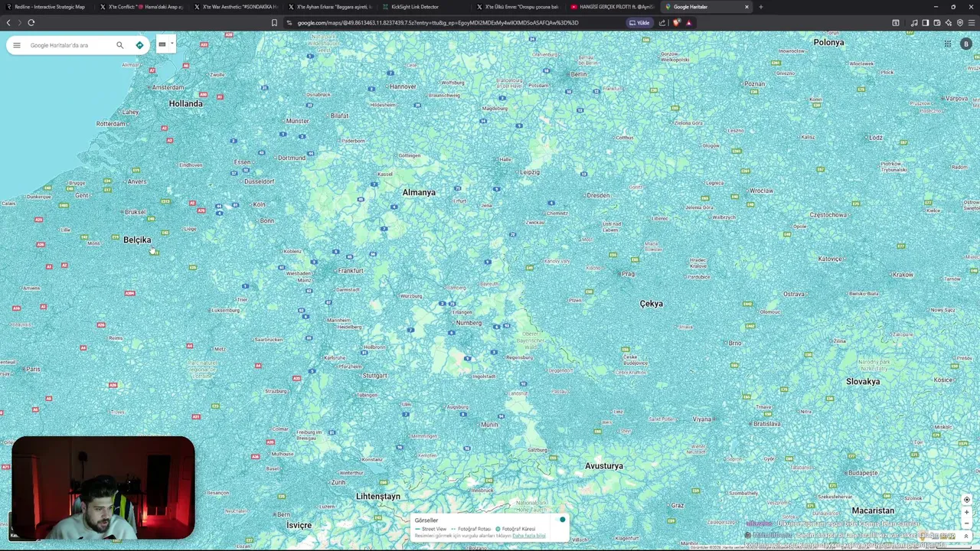This screenshot has width=980, height=551.
Task: Open the 'Daha fazla bilgi' link
Action: pos(529,536)
